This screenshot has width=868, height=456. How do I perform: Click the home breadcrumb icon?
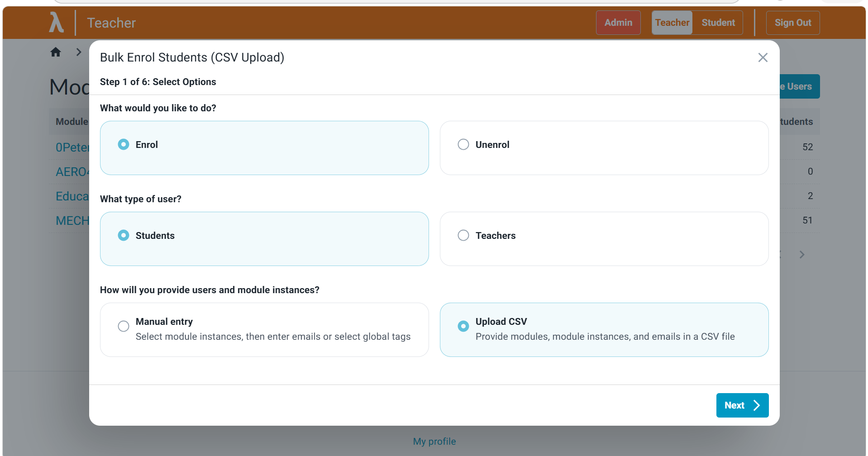pos(56,52)
